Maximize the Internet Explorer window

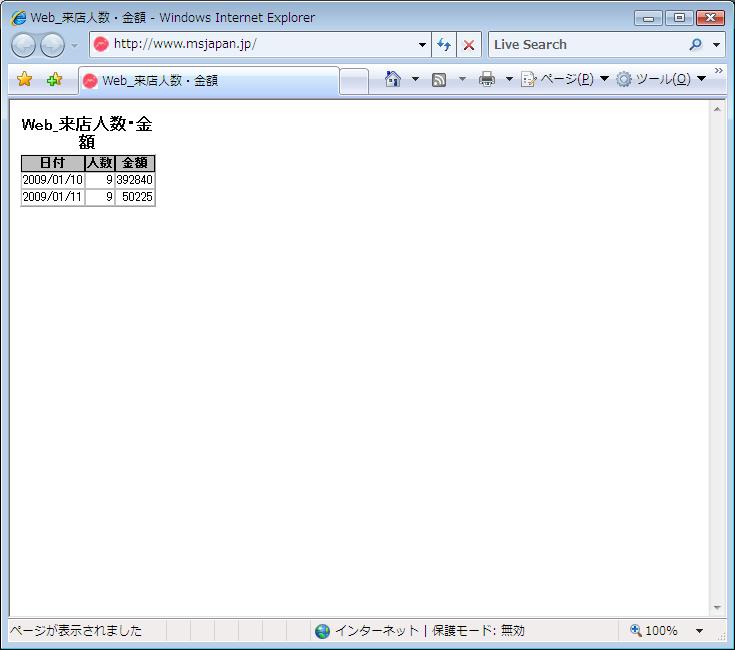click(x=679, y=18)
